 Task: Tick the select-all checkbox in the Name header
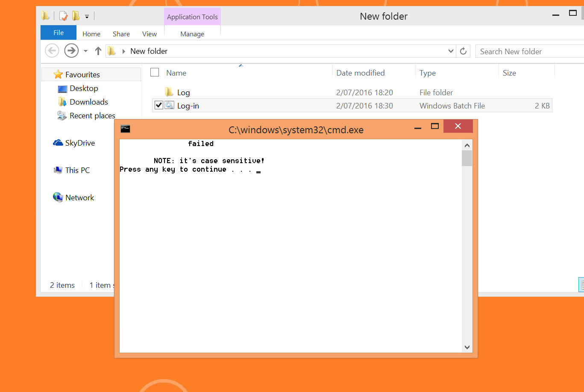(x=155, y=72)
